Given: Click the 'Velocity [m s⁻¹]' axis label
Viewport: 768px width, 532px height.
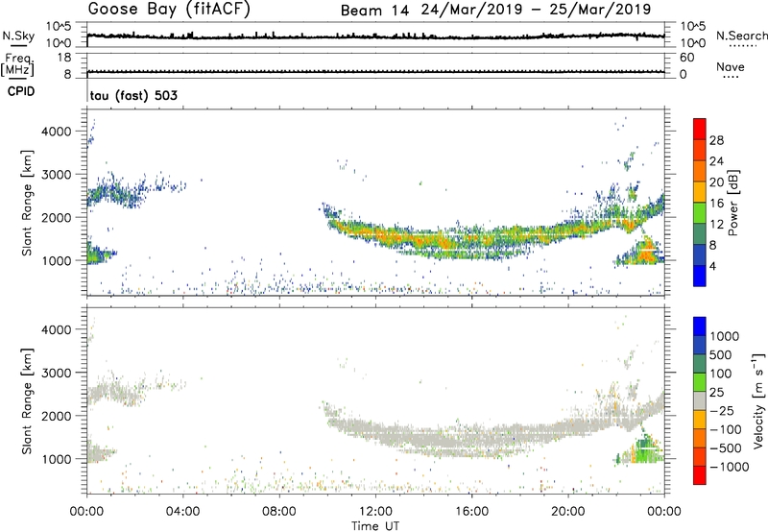Looking at the screenshot, I should 757,400.
